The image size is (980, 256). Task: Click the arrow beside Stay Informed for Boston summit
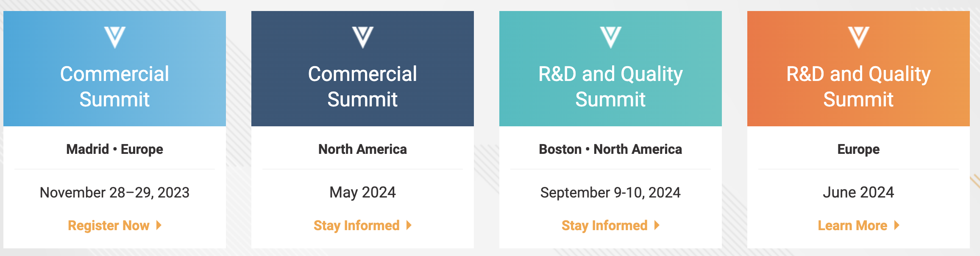tap(657, 225)
